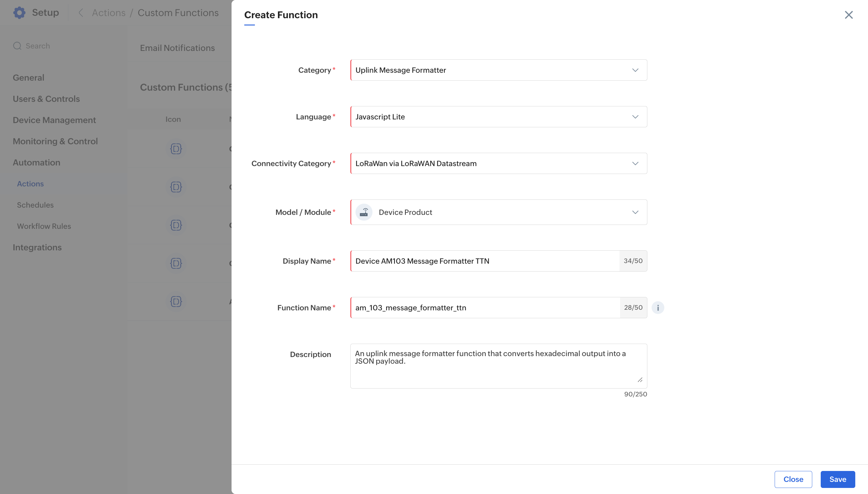
Task: Click the Description resize handle
Action: [x=640, y=380]
